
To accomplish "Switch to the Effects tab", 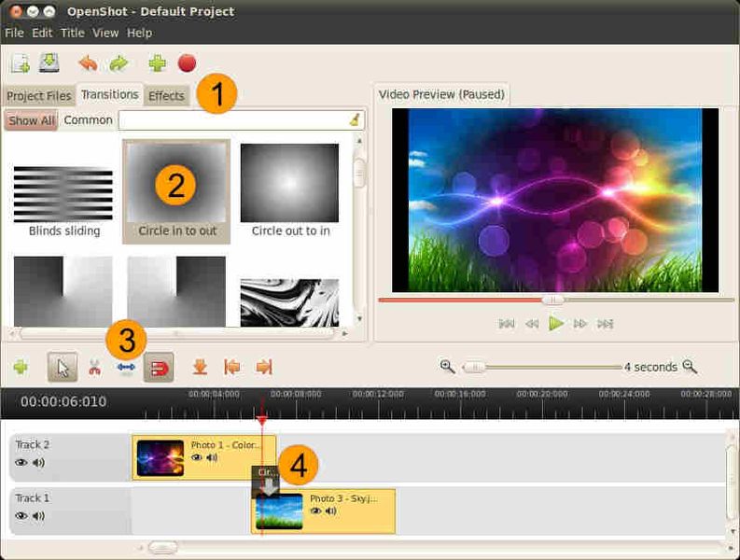I will point(166,96).
